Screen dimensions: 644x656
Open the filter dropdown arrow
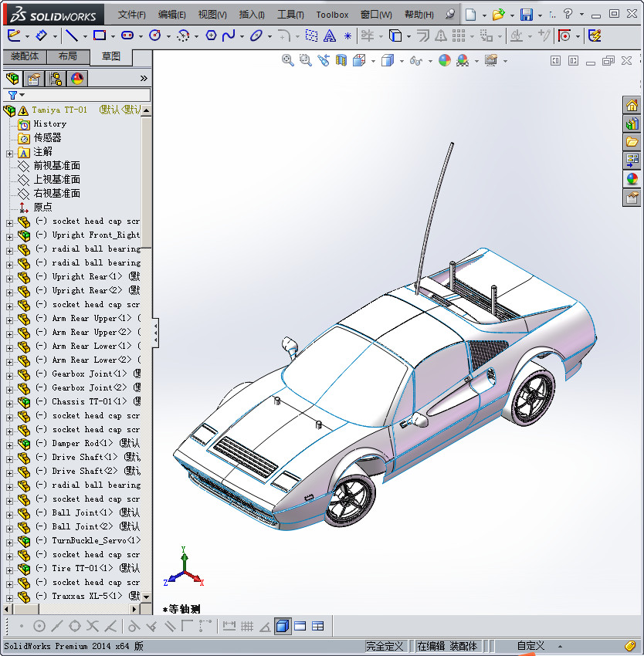[x=22, y=95]
